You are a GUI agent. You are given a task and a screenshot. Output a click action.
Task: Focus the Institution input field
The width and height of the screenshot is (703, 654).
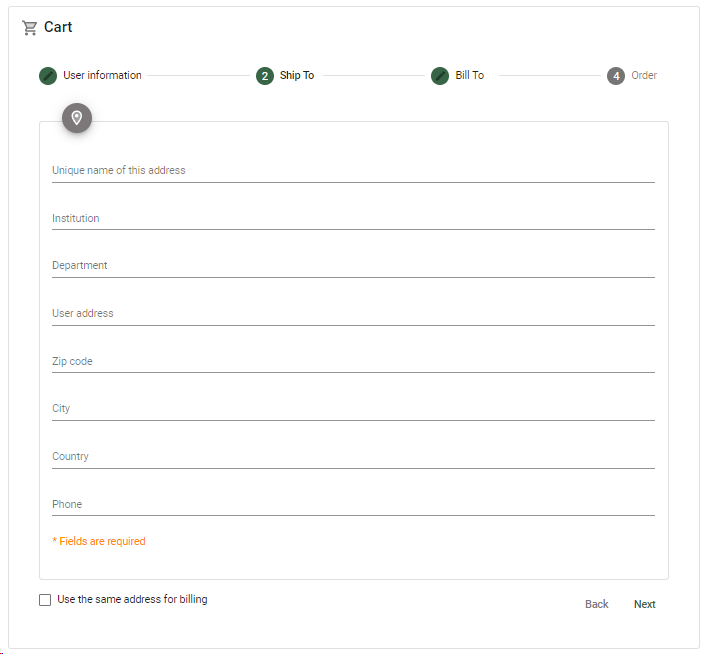(x=353, y=218)
